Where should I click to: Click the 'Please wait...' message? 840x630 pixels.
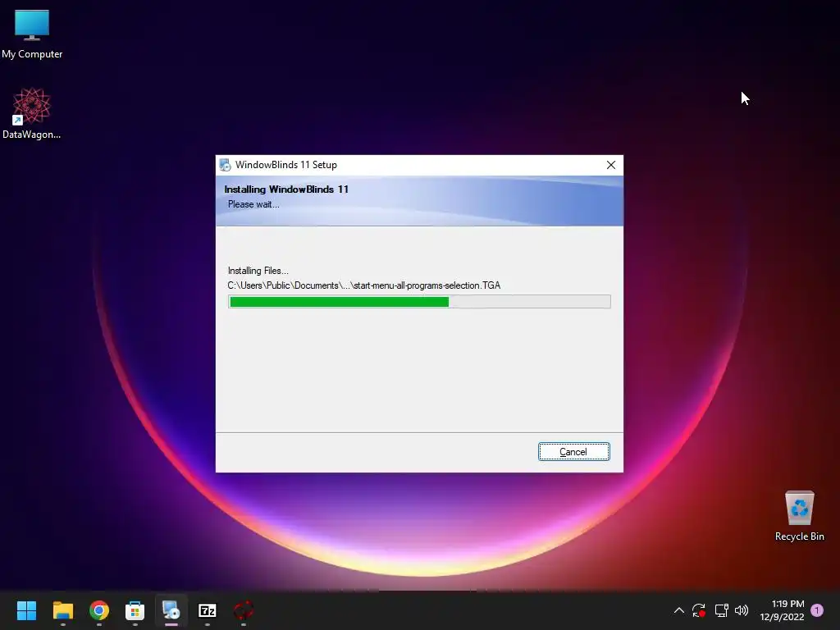click(x=253, y=204)
